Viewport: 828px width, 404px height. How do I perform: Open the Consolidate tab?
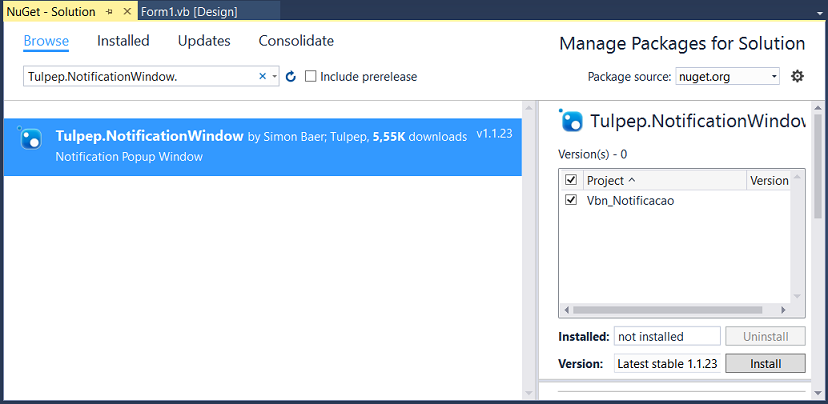296,41
